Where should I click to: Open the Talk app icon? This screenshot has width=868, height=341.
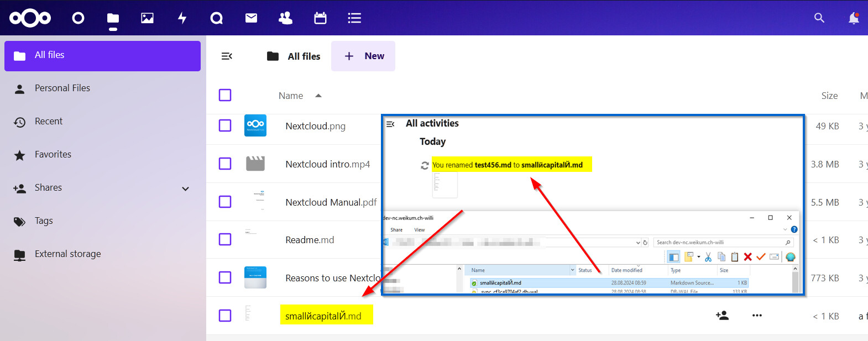click(x=217, y=18)
